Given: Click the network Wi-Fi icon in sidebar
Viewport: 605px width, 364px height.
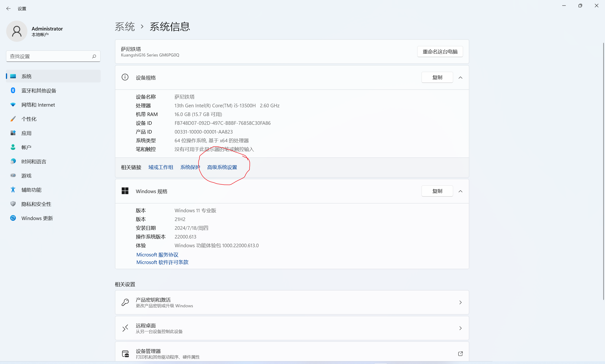Looking at the screenshot, I should (x=13, y=105).
